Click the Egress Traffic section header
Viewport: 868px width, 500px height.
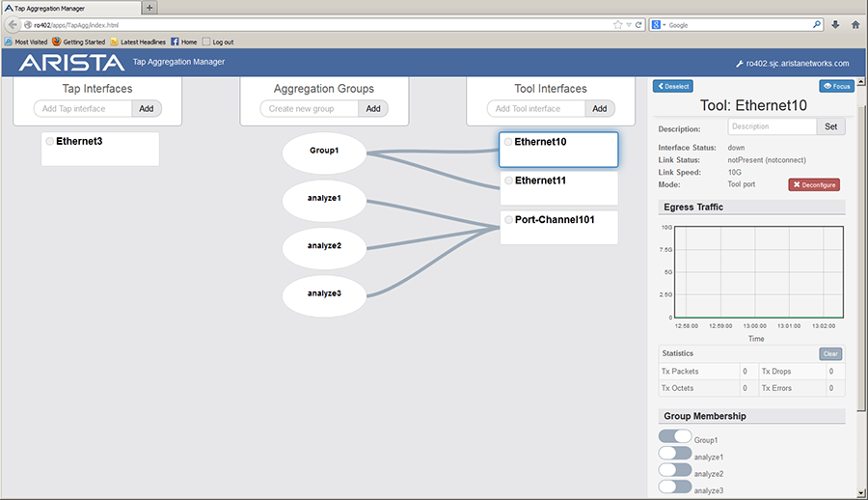click(x=751, y=208)
